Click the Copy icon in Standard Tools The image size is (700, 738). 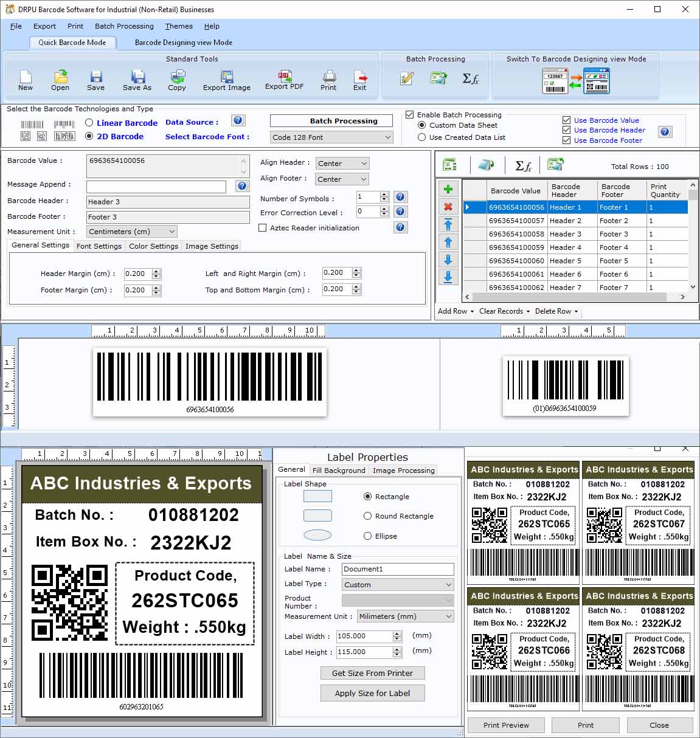pos(177,77)
